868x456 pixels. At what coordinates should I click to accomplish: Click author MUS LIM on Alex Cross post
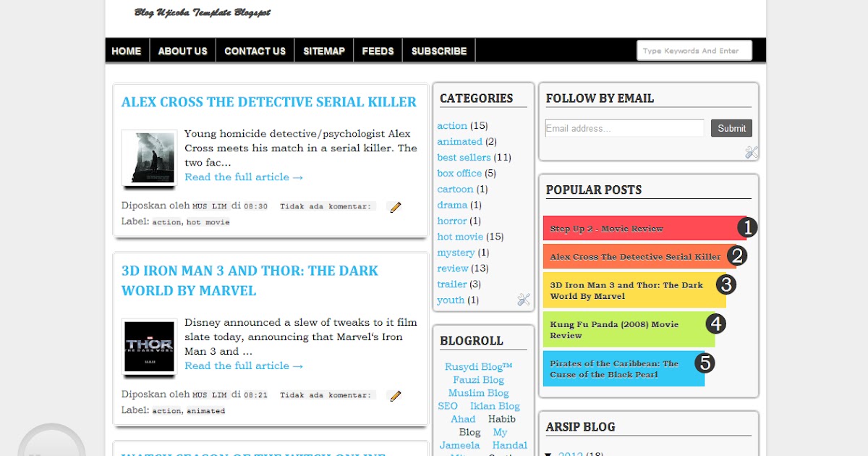pyautogui.click(x=210, y=207)
